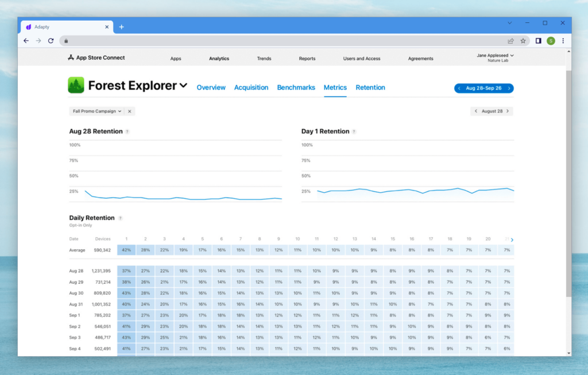The image size is (588, 375).
Task: Open the Analytics menu item
Action: pyautogui.click(x=219, y=59)
